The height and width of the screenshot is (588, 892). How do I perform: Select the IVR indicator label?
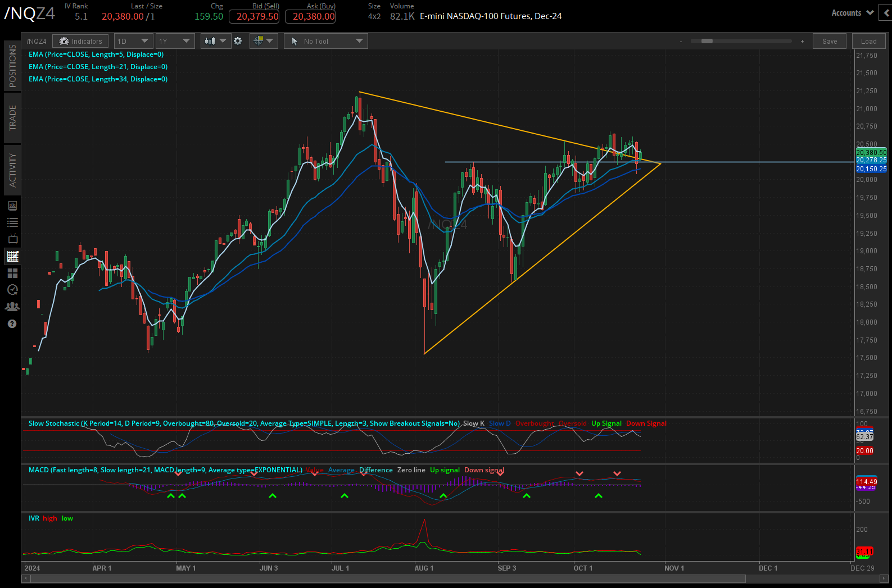(x=34, y=518)
